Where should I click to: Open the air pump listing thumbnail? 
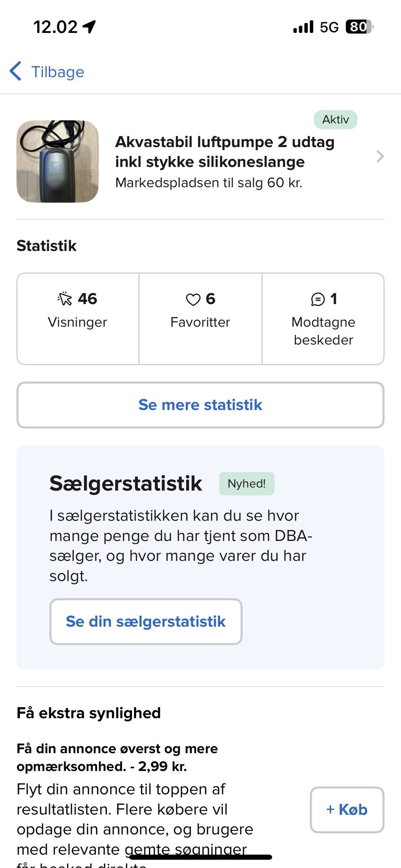[58, 162]
